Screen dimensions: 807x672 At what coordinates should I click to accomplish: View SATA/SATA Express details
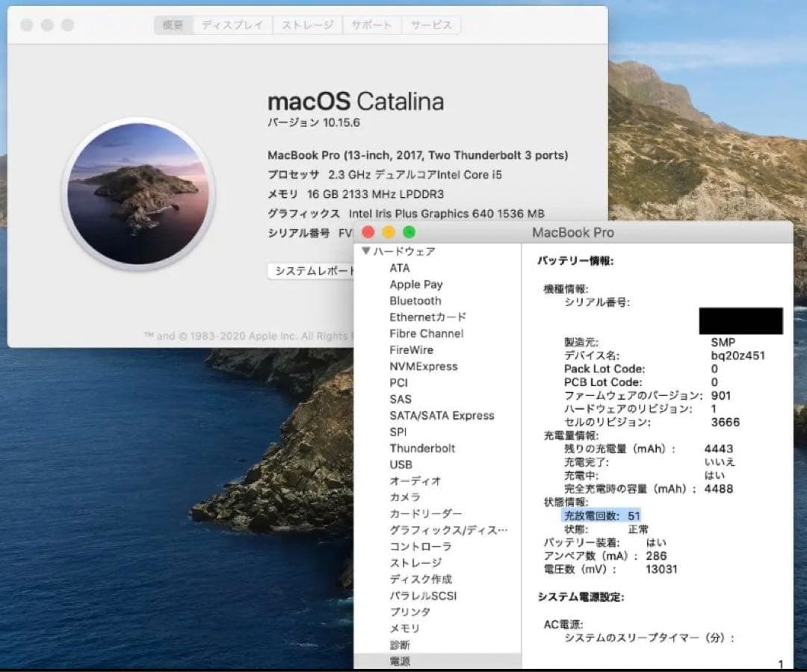coord(440,415)
